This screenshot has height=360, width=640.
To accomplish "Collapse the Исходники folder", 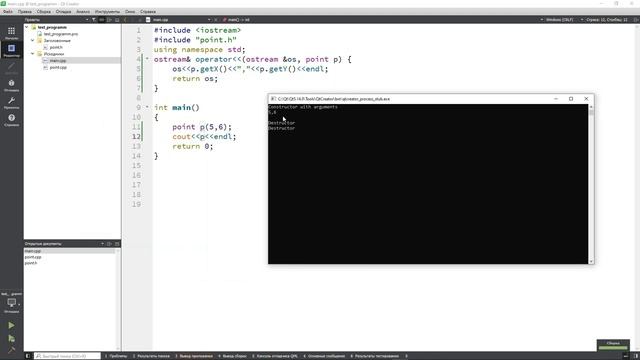I will pyautogui.click(x=33, y=54).
